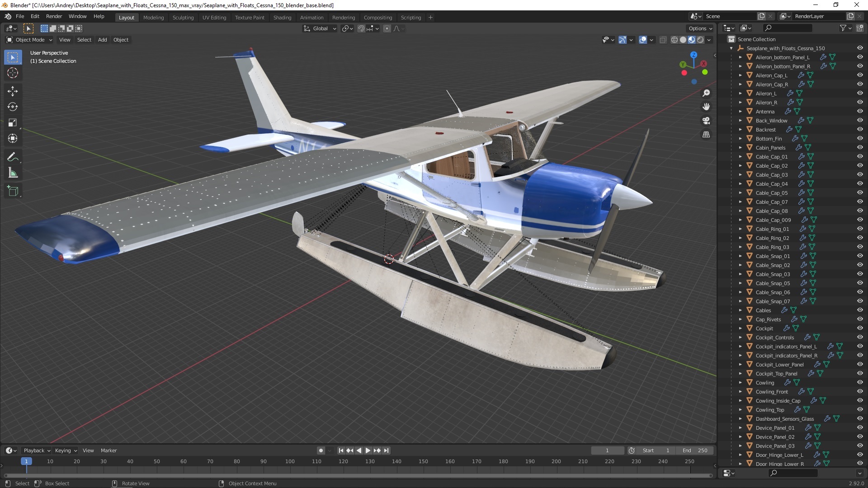Click the Zoom viewport gizmo icon
Screen dimensions: 868x488
(706, 93)
